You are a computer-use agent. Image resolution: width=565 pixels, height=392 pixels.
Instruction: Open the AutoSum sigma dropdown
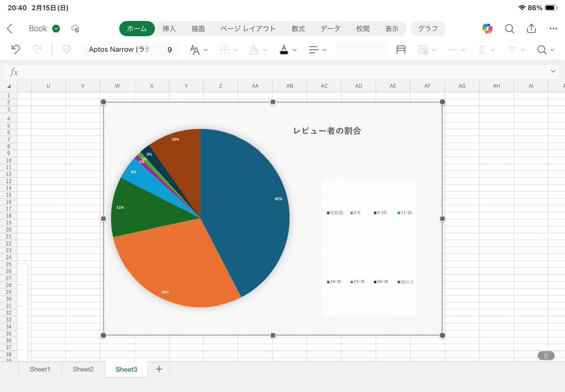486,49
